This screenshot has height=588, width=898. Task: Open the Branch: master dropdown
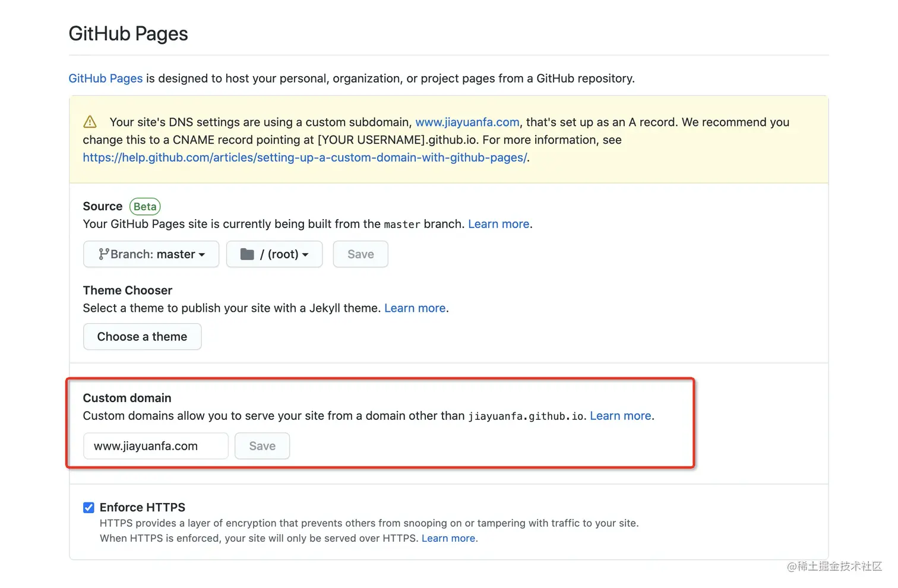click(151, 254)
